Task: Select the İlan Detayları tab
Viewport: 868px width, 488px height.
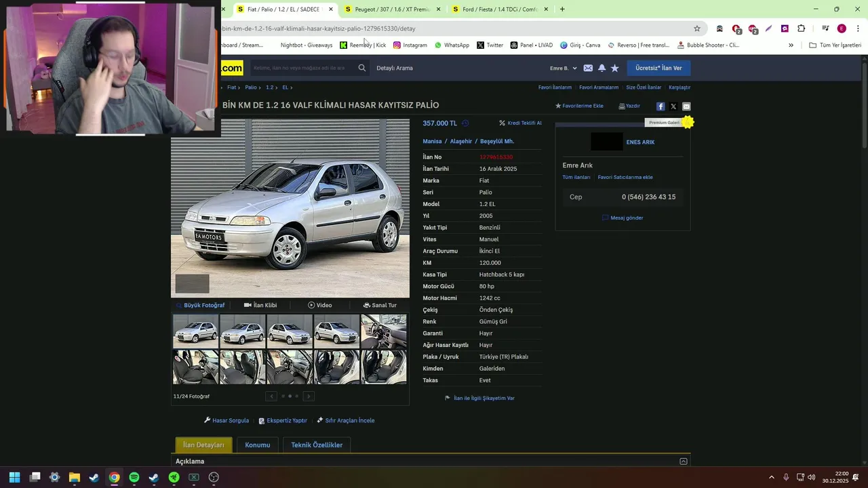Action: click(203, 445)
